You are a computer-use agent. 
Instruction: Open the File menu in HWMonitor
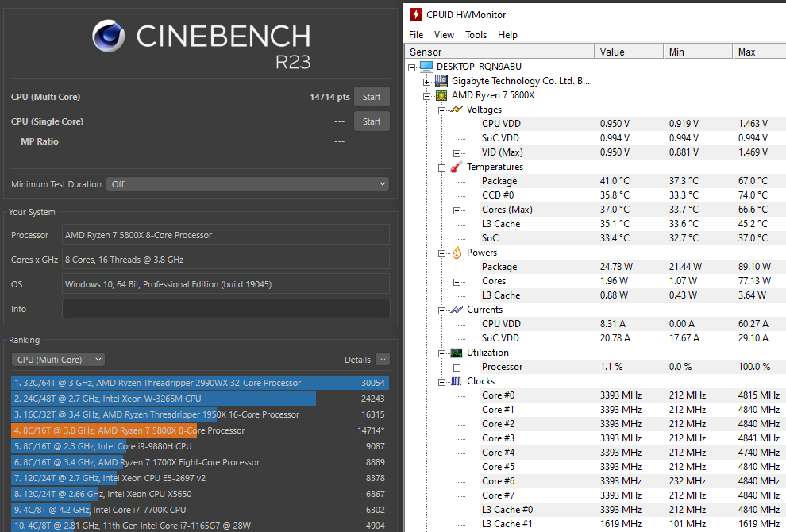[x=416, y=35]
